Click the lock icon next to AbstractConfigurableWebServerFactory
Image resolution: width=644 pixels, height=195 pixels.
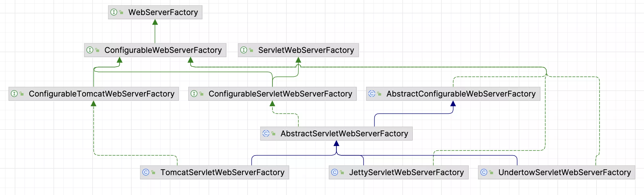(379, 94)
